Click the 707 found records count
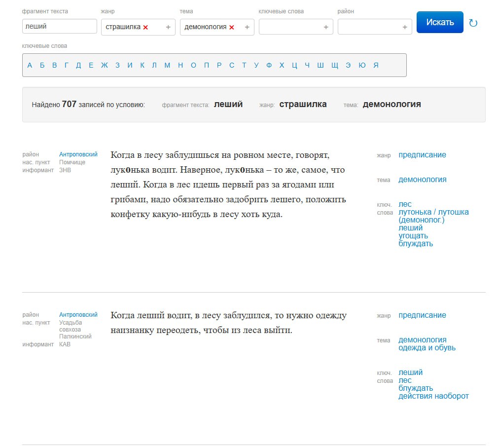498x448 pixels. tap(69, 104)
